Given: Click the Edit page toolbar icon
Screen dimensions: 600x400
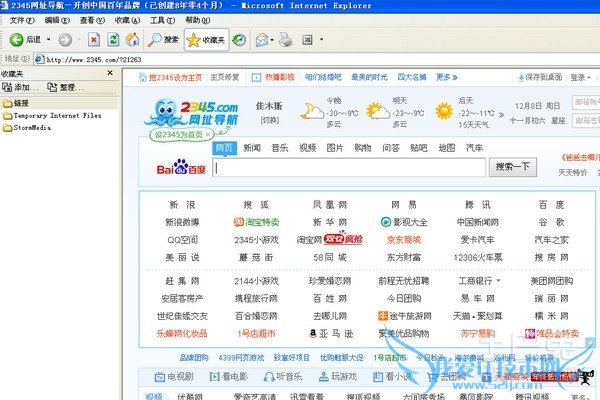Looking at the screenshot, I should (x=307, y=39).
